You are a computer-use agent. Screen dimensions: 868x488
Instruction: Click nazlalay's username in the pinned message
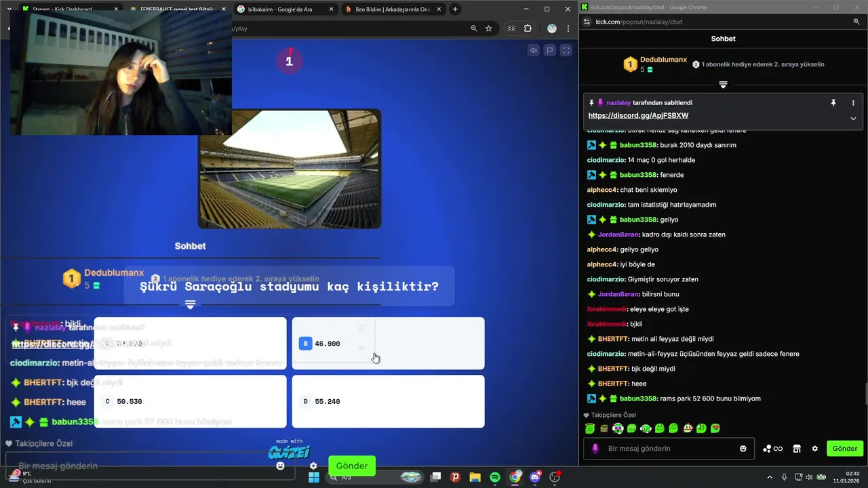pos(618,103)
